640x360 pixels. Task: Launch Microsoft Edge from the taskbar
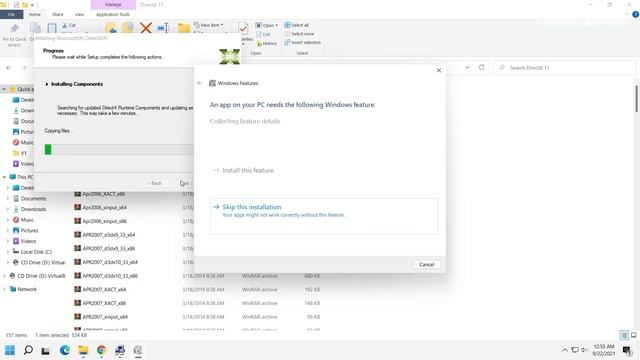click(x=64, y=350)
